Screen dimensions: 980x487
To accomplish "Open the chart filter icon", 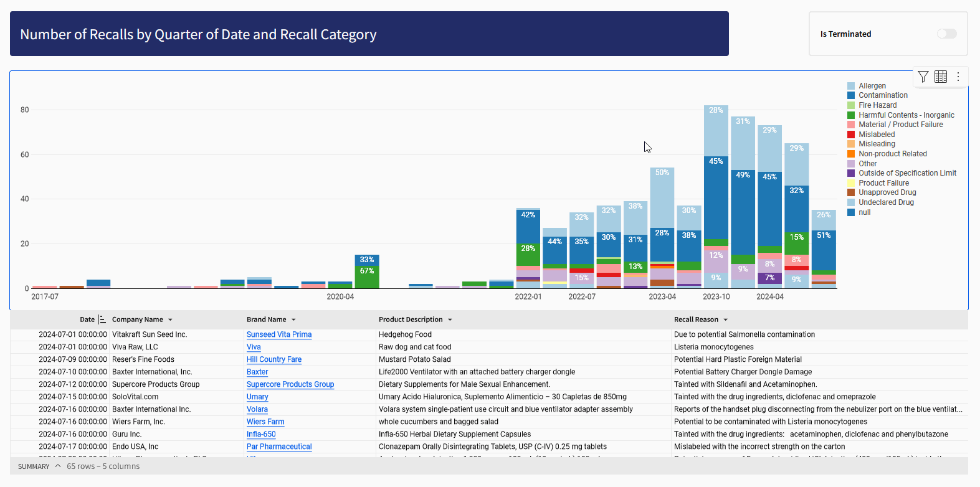I will point(923,77).
